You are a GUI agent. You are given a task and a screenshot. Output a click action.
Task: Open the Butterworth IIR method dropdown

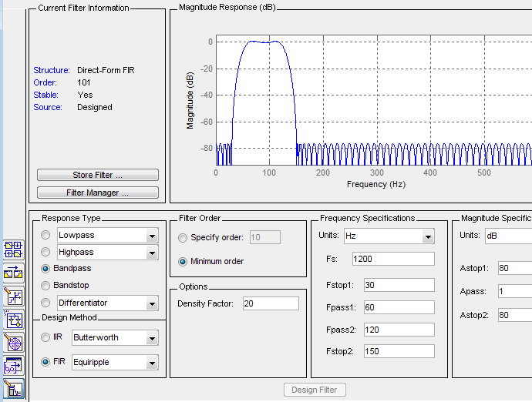click(x=152, y=338)
